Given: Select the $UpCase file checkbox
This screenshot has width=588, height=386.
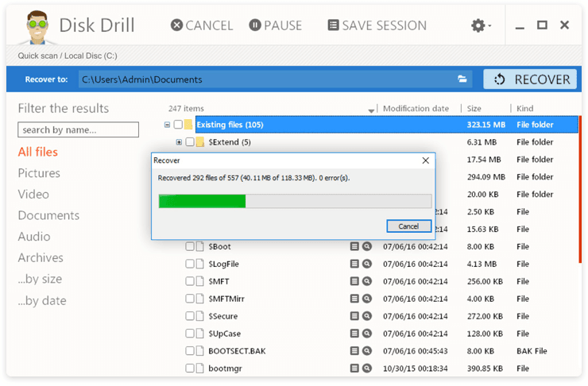Looking at the screenshot, I should click(190, 333).
